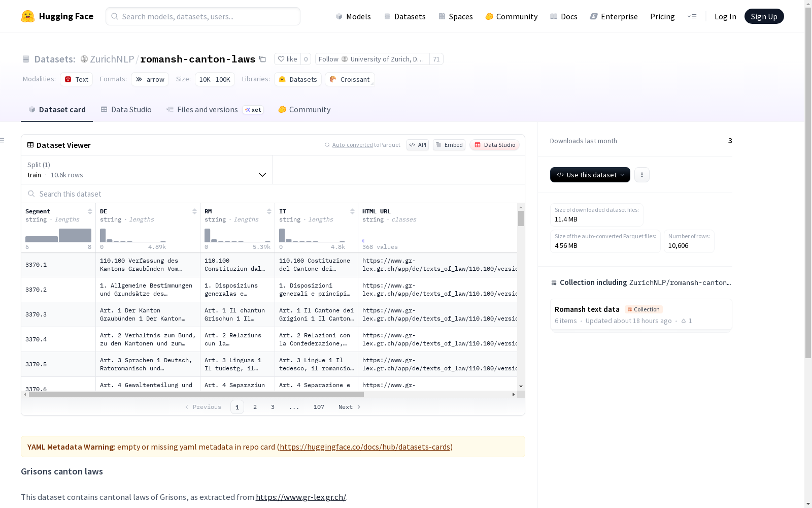Open Models in the top navigation
The image size is (812, 508).
pyautogui.click(x=353, y=16)
